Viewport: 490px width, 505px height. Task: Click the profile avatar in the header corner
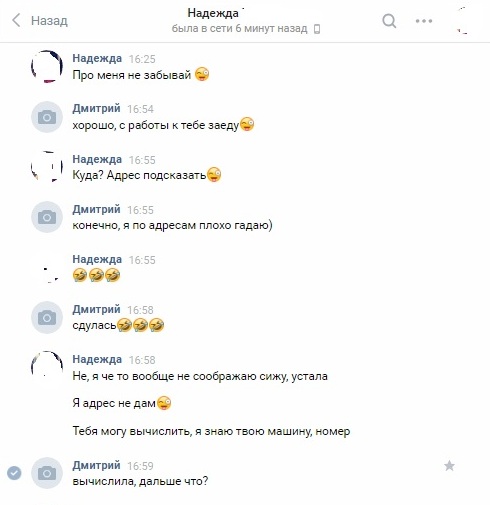click(463, 21)
